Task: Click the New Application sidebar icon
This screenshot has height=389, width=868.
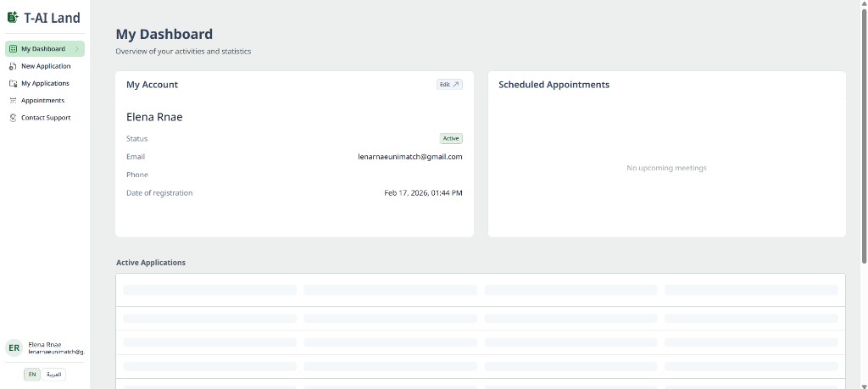Action: pyautogui.click(x=14, y=66)
